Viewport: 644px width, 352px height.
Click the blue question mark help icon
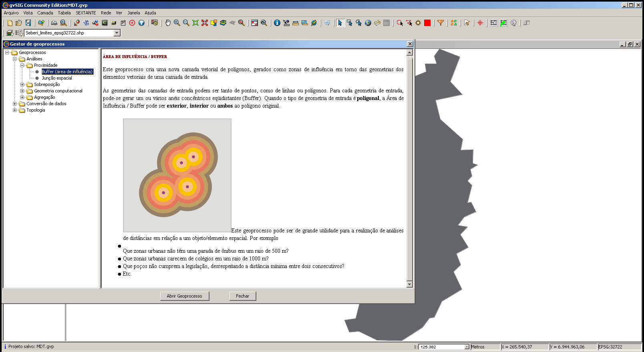[x=141, y=23]
